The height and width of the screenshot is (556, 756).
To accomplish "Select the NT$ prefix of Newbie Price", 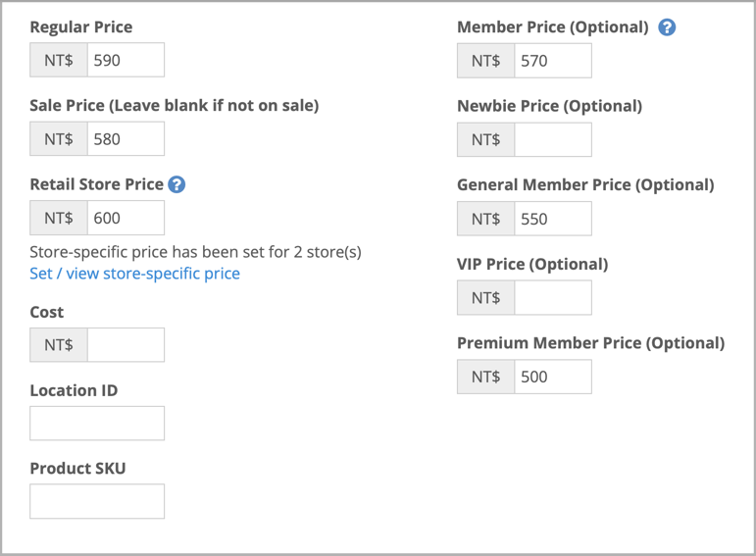I will (486, 140).
